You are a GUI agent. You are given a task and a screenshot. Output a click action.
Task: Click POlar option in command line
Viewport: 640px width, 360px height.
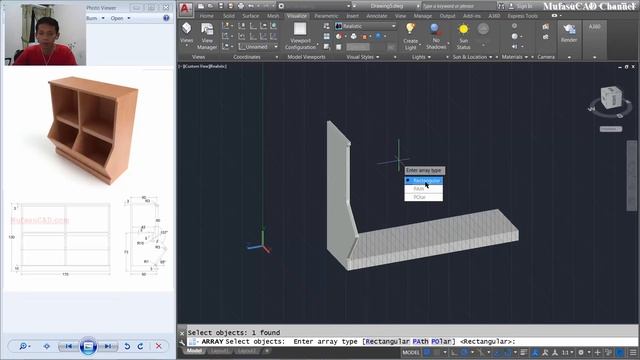[x=441, y=342]
